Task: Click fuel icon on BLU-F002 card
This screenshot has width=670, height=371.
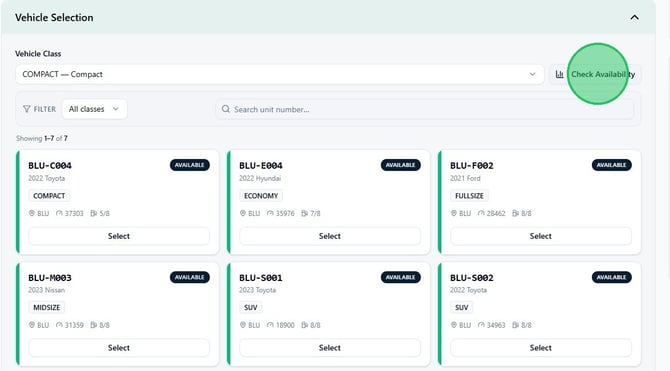Action: click(515, 213)
